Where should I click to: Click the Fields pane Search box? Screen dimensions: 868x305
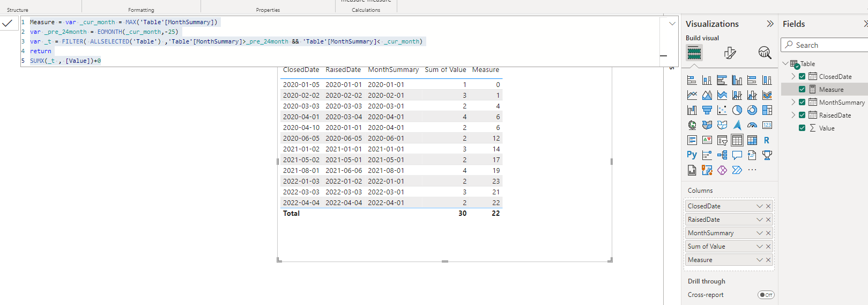(x=826, y=45)
